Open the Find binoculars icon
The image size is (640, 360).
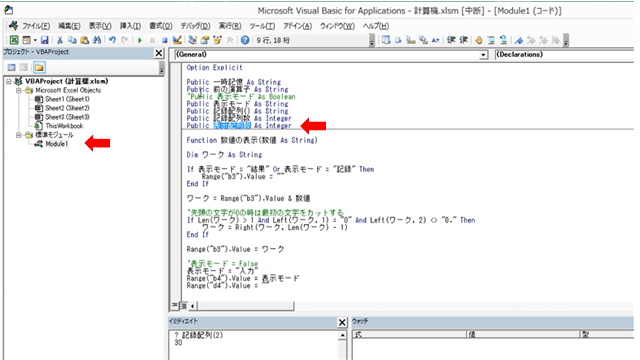point(97,40)
